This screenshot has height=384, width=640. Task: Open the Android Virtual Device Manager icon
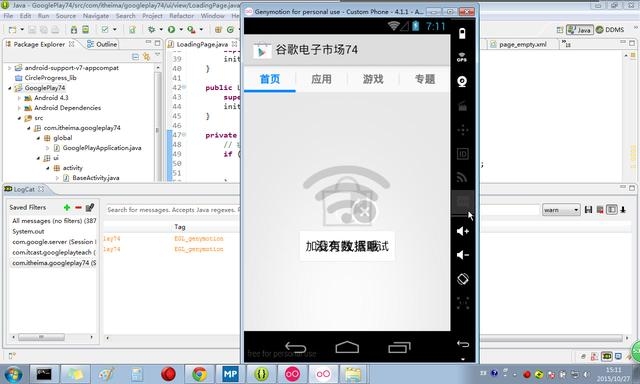[85, 30]
